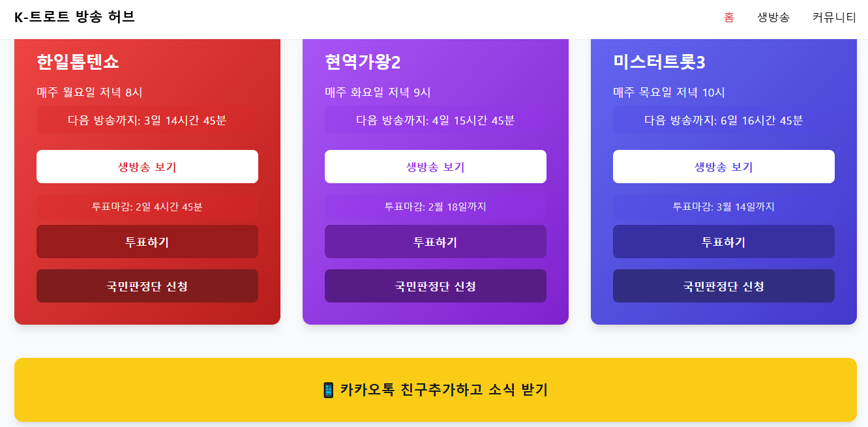Click the 한일톱텐쇼 투표마감 countdown
The image size is (868, 427).
point(147,207)
